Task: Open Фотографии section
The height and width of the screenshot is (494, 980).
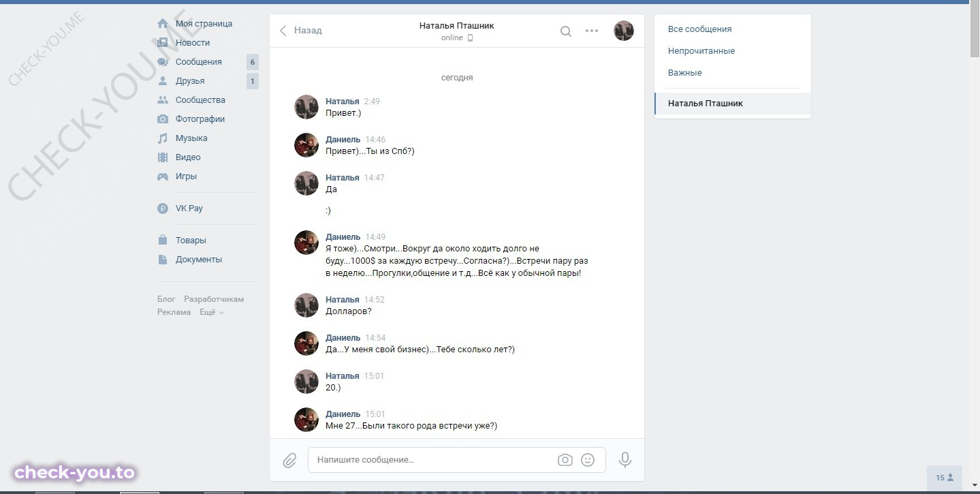Action: pyautogui.click(x=200, y=119)
